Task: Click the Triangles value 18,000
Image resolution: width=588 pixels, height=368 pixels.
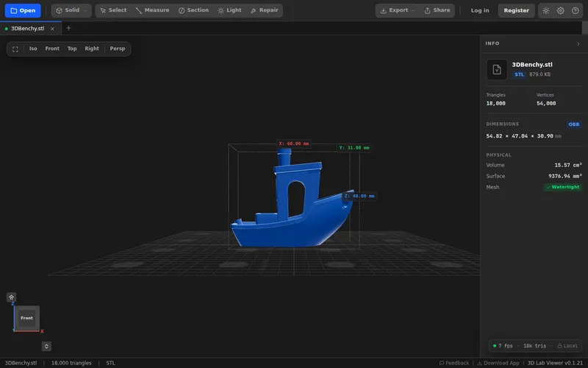Action: [495, 104]
